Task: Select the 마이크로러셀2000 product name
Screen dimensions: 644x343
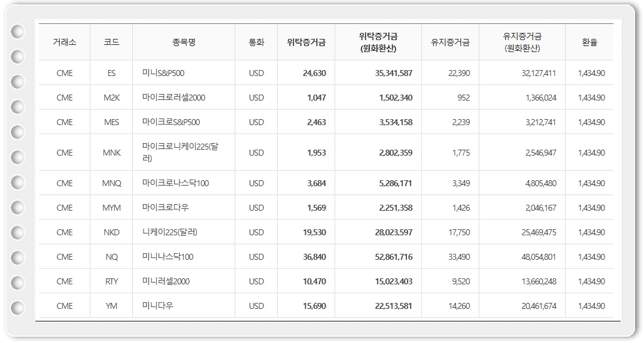Action: coord(174,98)
